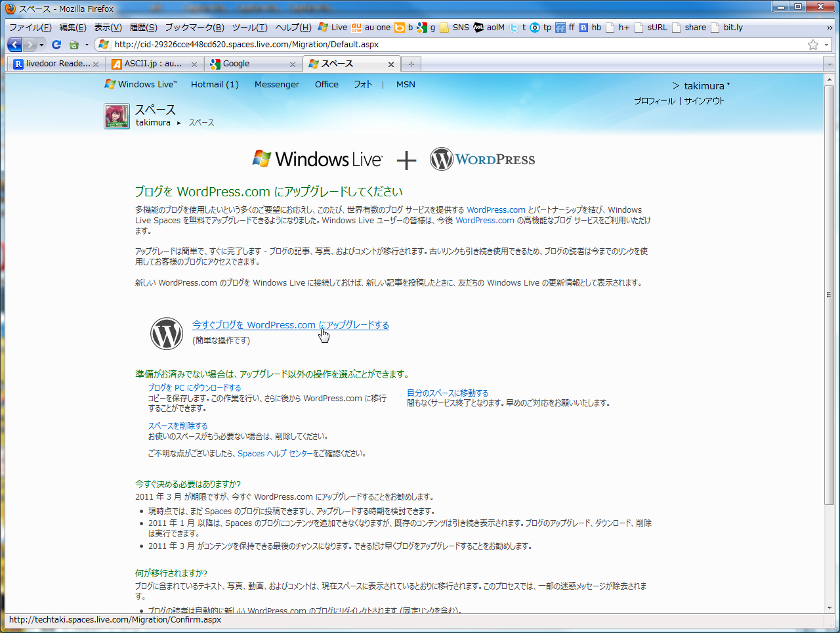The width and height of the screenshot is (840, 633).
Task: Bookmark this page with the star
Action: 813,45
